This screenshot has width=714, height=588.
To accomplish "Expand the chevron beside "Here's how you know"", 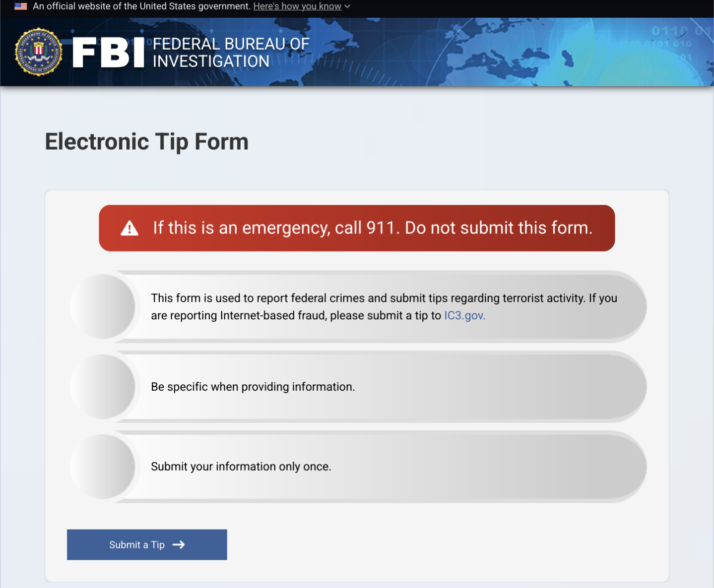I will [x=347, y=6].
